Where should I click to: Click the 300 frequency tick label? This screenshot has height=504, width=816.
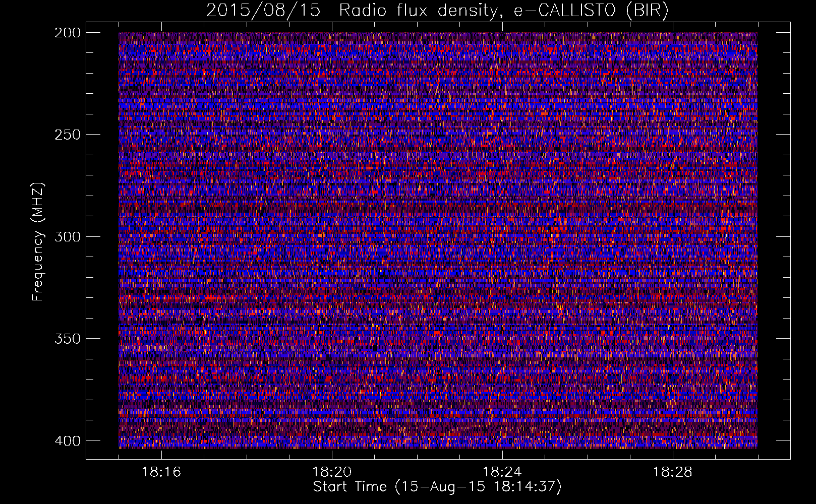click(x=67, y=236)
